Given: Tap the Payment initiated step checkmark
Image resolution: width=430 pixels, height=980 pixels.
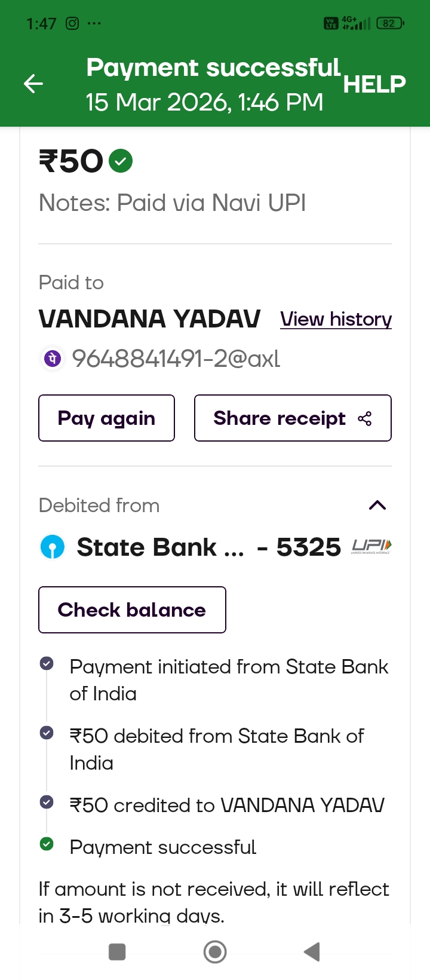Looking at the screenshot, I should [x=47, y=663].
